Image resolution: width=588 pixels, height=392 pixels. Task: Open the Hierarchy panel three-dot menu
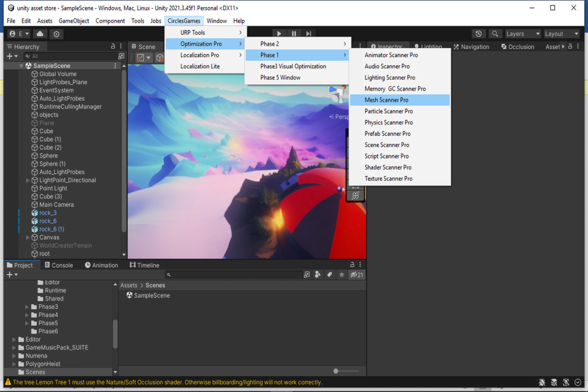[x=121, y=46]
